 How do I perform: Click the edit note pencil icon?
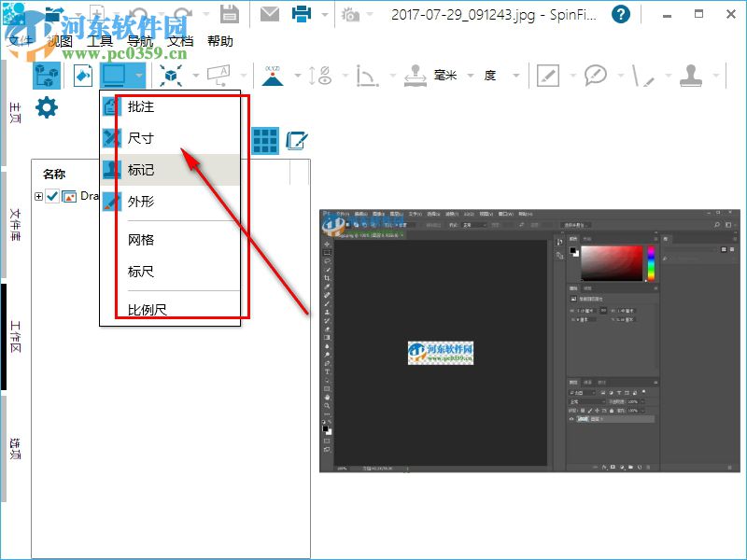click(x=297, y=141)
